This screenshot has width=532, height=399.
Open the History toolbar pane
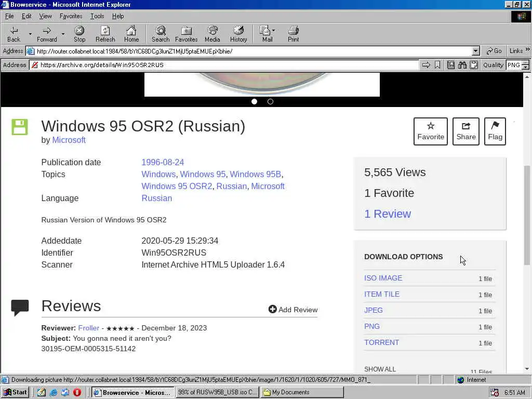238,34
